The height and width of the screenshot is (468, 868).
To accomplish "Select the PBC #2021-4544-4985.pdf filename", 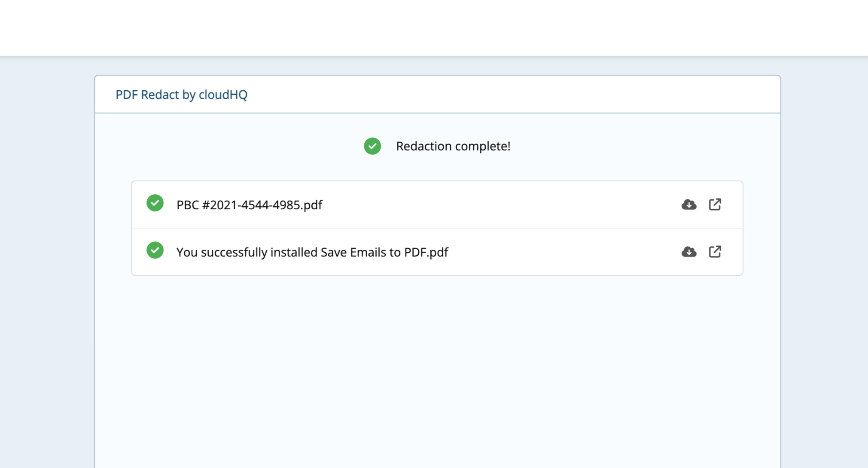I will pos(249,205).
